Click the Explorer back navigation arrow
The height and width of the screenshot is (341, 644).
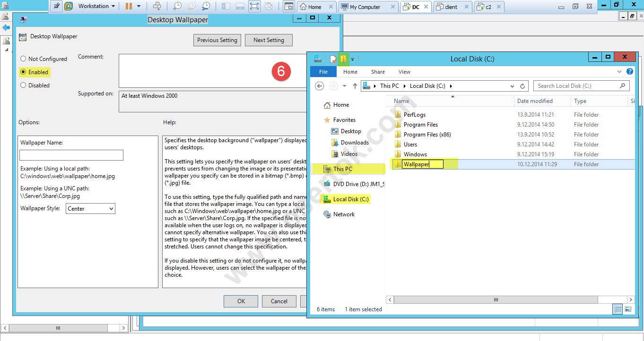[x=320, y=86]
